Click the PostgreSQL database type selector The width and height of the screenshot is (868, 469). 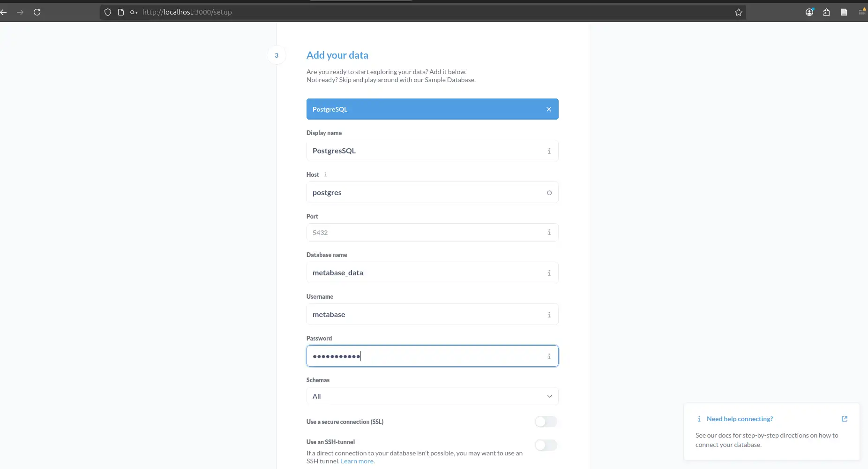coord(432,109)
